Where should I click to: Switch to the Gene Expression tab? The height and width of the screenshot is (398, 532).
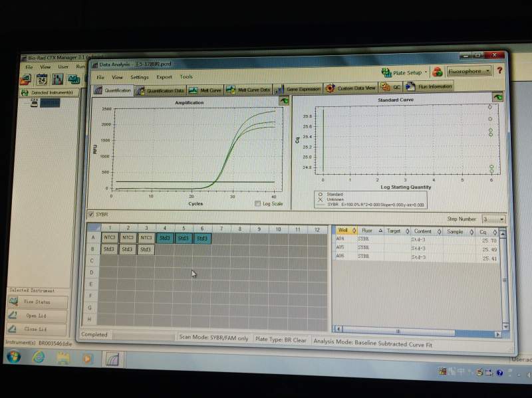[x=298, y=89]
